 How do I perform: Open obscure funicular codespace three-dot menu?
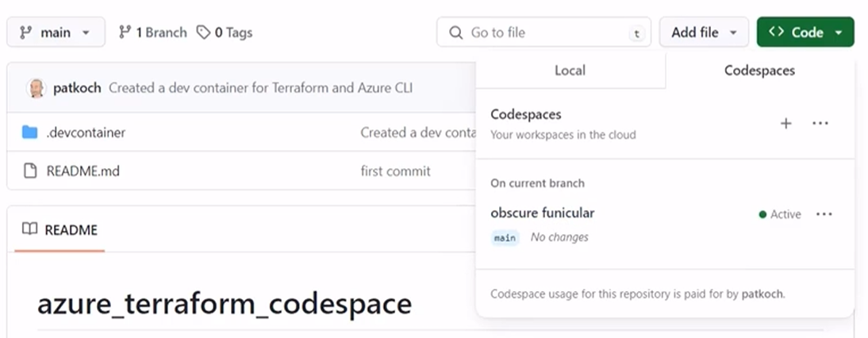(x=824, y=214)
